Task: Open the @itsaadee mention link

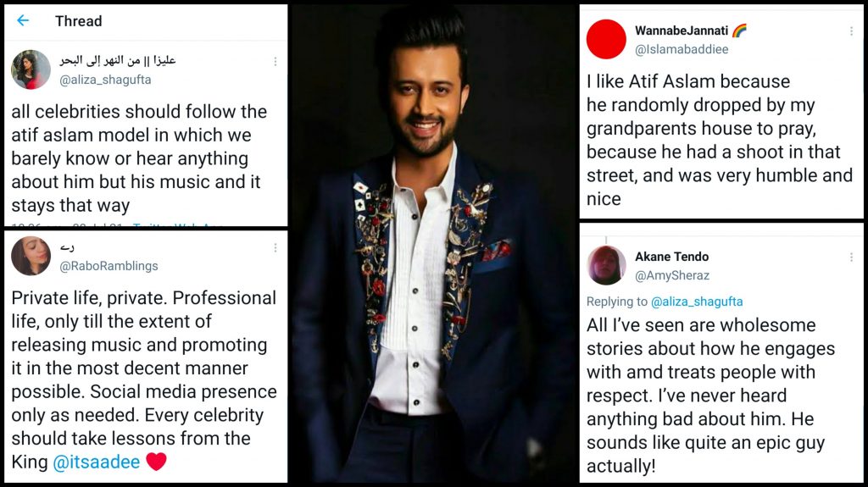Action: coord(96,462)
